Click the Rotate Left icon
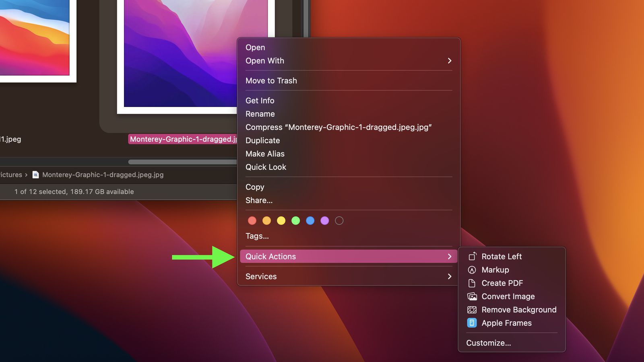 [472, 256]
